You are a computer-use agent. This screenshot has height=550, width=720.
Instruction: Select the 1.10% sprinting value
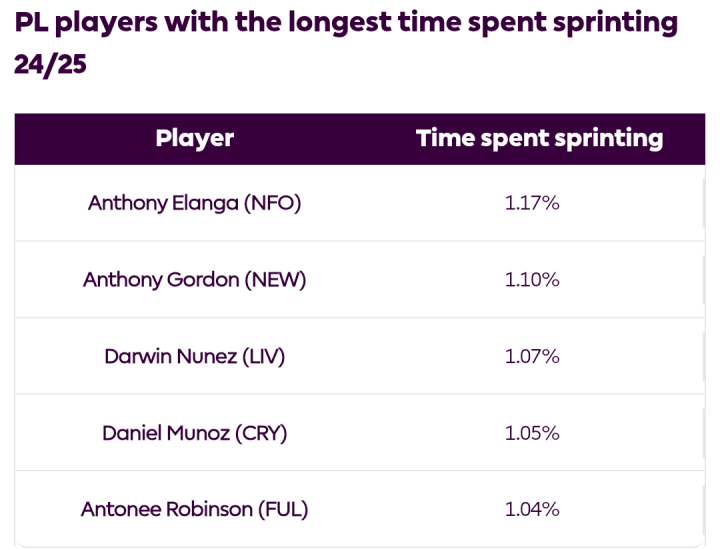[x=532, y=280]
